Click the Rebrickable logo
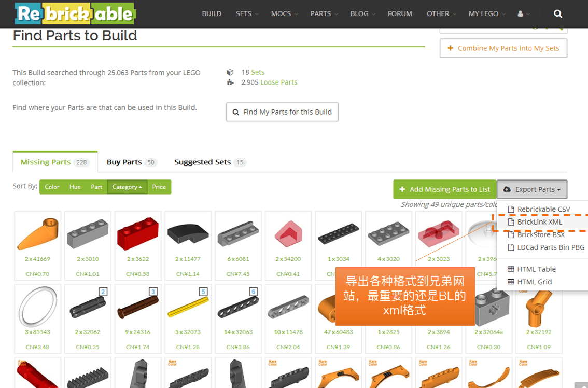Viewport: 588px width, 388px height. click(75, 13)
